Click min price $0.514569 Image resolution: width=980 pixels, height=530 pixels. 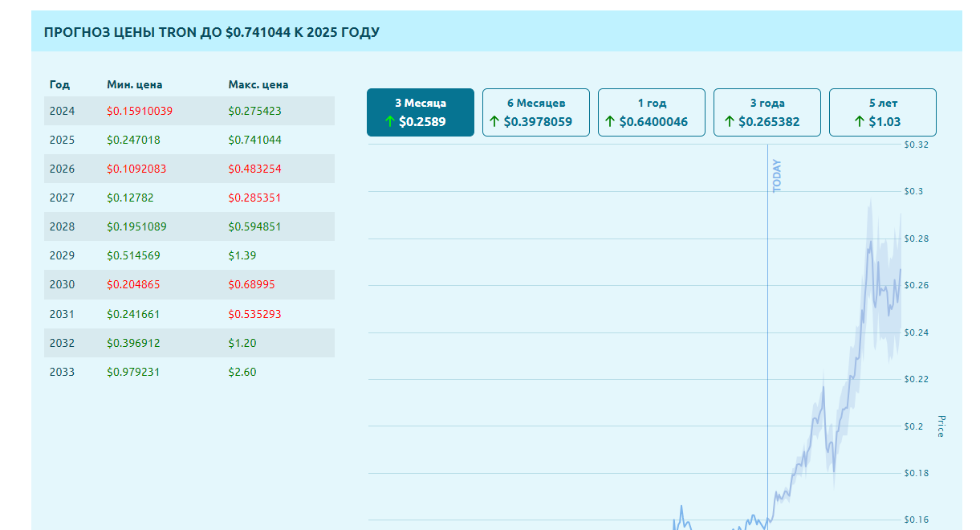pyautogui.click(x=133, y=255)
